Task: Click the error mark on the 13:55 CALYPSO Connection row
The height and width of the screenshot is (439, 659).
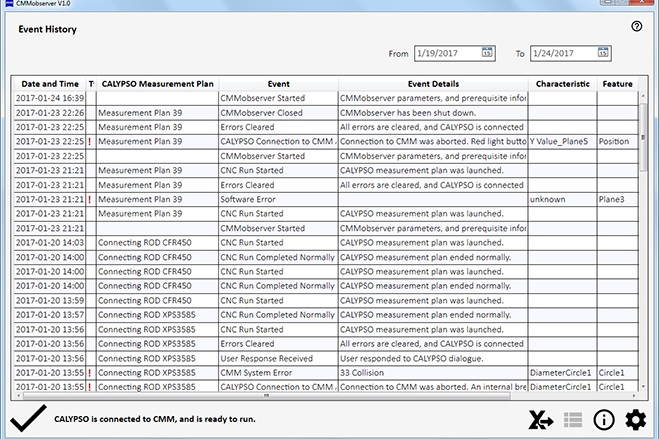Action: point(90,387)
